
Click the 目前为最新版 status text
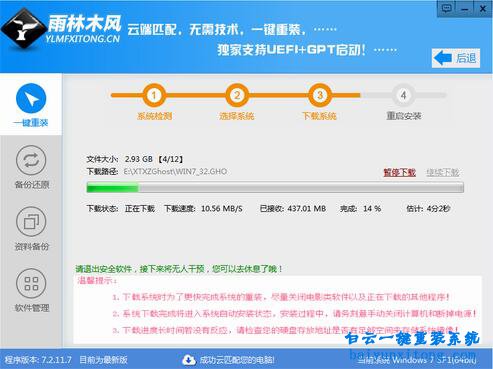(103, 360)
